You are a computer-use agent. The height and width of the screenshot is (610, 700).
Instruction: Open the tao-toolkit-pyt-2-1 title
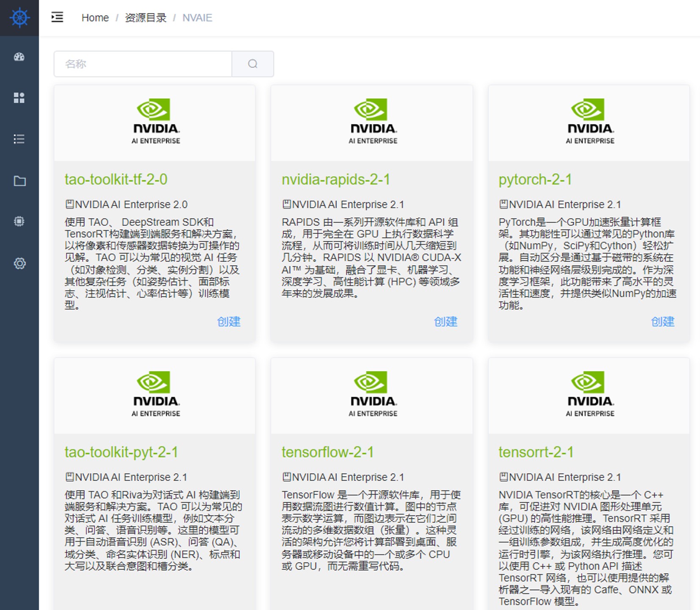click(x=121, y=452)
